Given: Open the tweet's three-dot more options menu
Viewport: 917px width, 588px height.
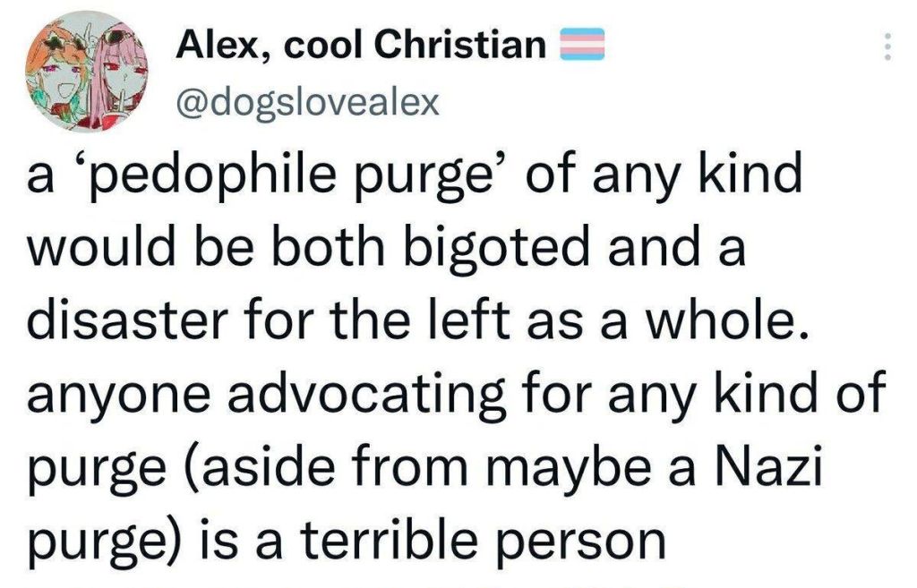Looking at the screenshot, I should 887,47.
